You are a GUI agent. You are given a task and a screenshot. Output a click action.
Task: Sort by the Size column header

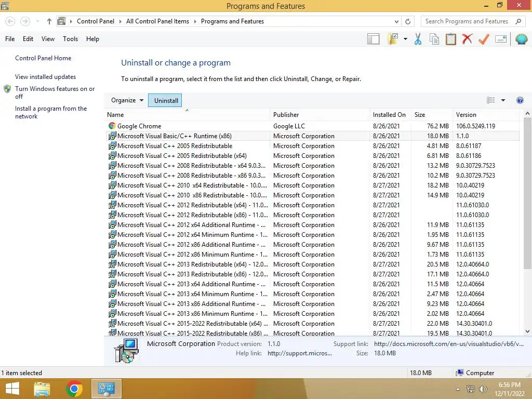pos(431,115)
